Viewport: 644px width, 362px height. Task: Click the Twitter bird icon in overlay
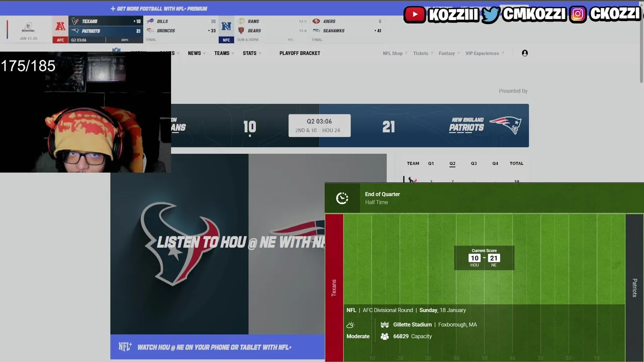tap(490, 14)
